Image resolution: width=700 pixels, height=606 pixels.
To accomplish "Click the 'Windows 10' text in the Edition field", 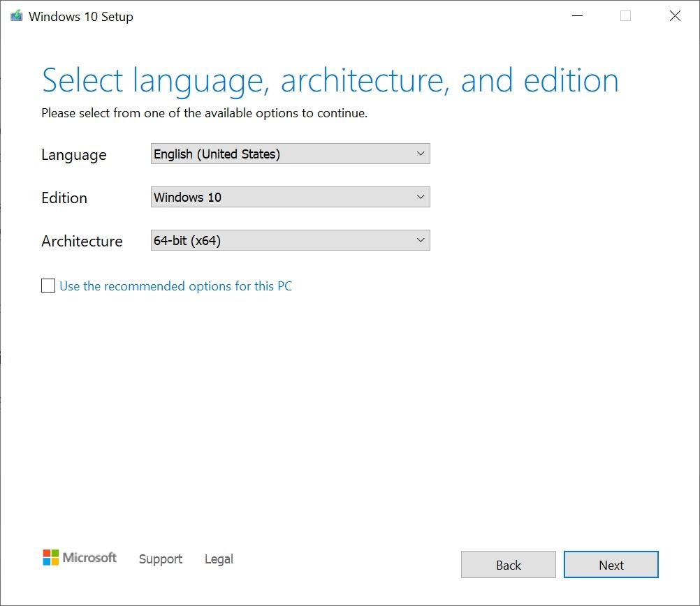I will click(187, 197).
